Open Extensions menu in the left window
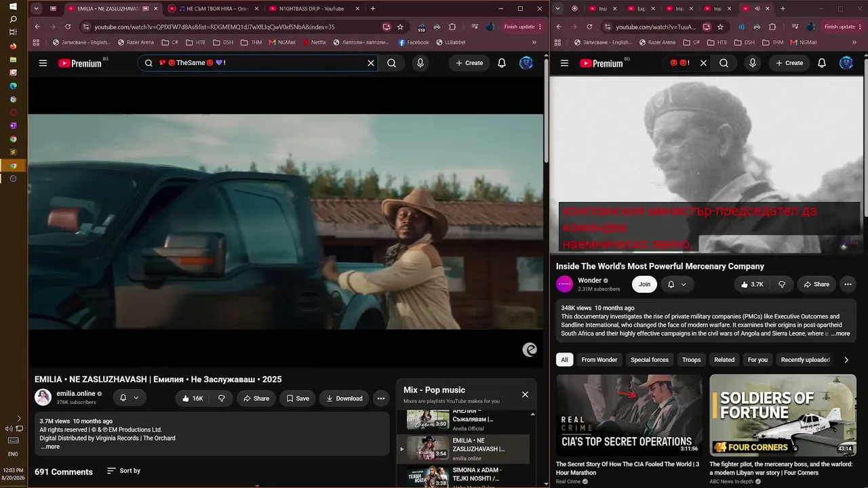This screenshot has height=488, width=868. 452,26
